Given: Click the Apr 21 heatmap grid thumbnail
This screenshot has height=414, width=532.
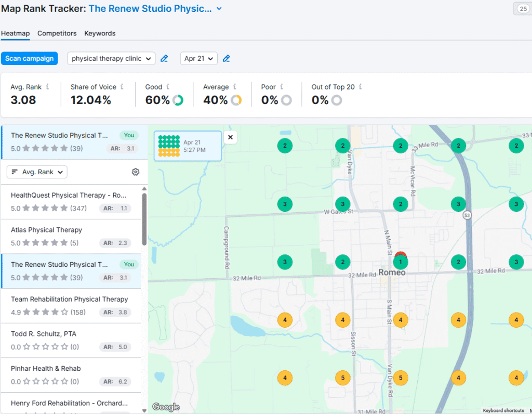Looking at the screenshot, I should coord(169,146).
